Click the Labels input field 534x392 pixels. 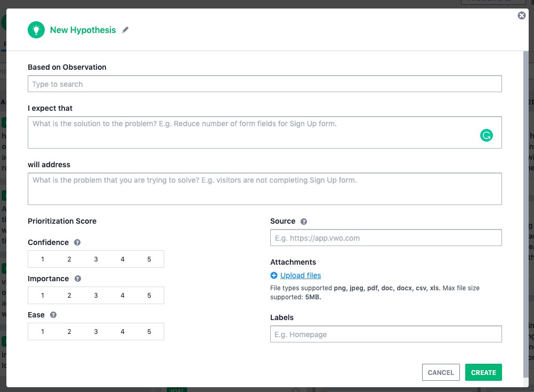[x=385, y=334]
